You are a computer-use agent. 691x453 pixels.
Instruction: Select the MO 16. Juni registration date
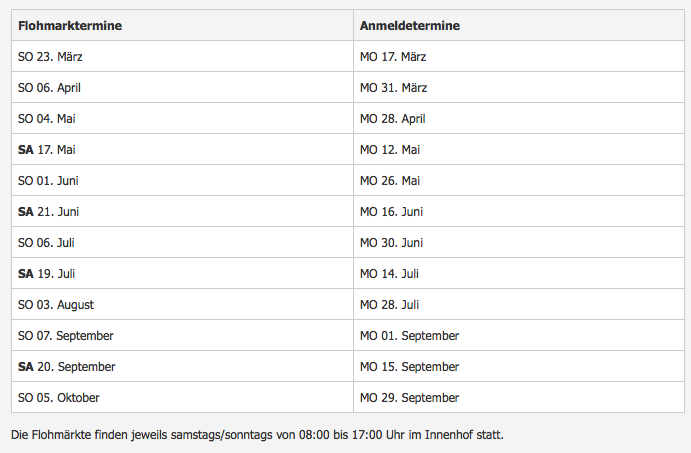[x=391, y=211]
